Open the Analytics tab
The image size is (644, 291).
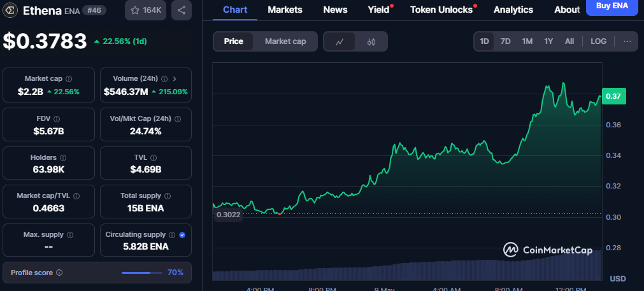[513, 10]
